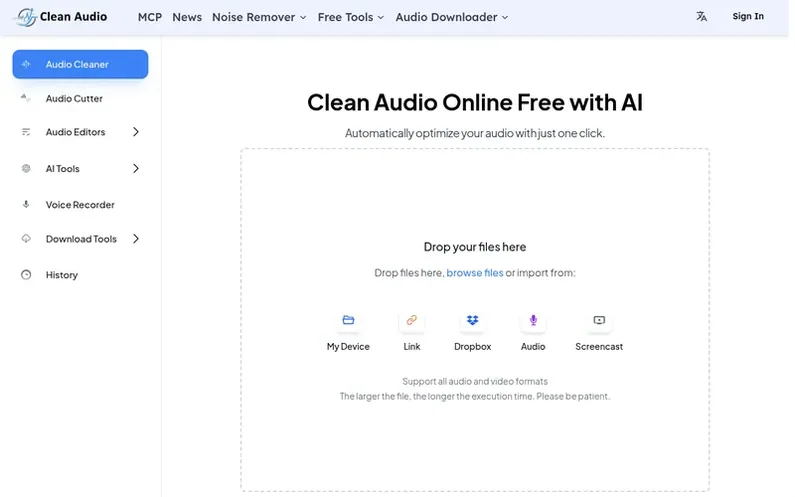Click the My Device label
The image size is (795, 497).
coord(348,346)
